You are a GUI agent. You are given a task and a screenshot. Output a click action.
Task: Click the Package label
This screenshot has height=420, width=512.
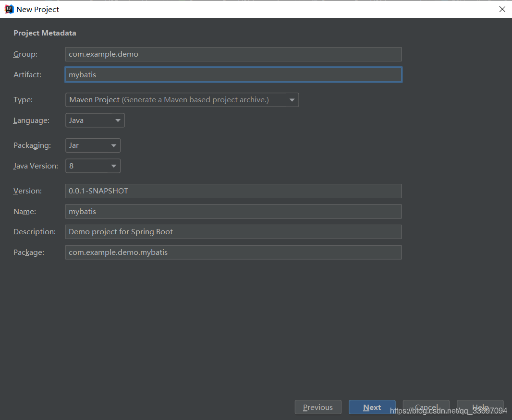coord(29,252)
